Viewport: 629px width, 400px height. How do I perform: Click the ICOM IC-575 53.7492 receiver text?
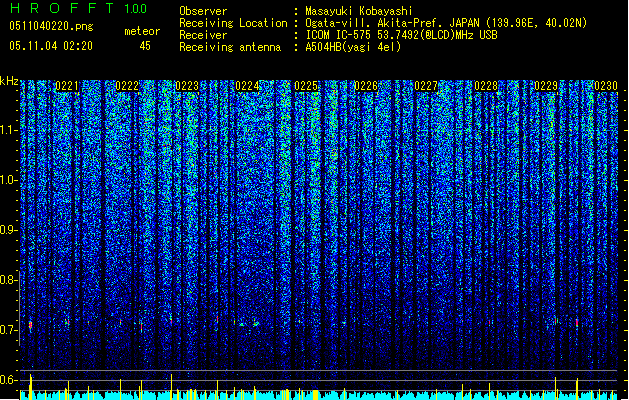coord(401,35)
